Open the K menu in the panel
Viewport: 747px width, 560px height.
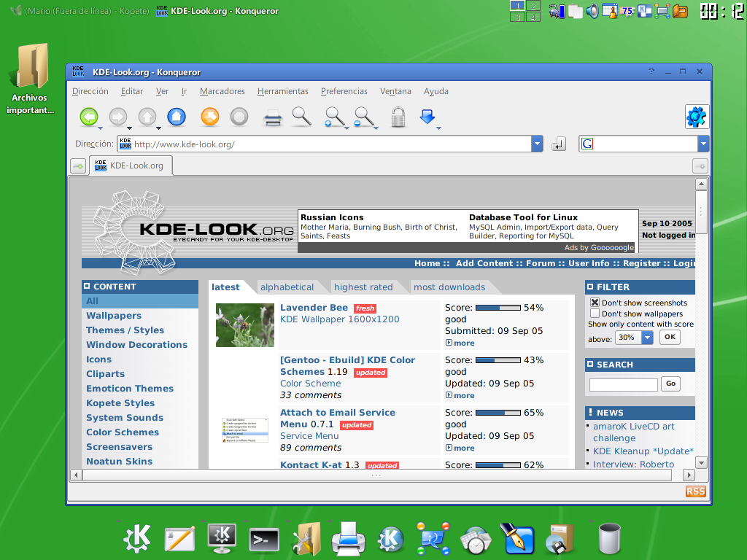pyautogui.click(x=137, y=539)
